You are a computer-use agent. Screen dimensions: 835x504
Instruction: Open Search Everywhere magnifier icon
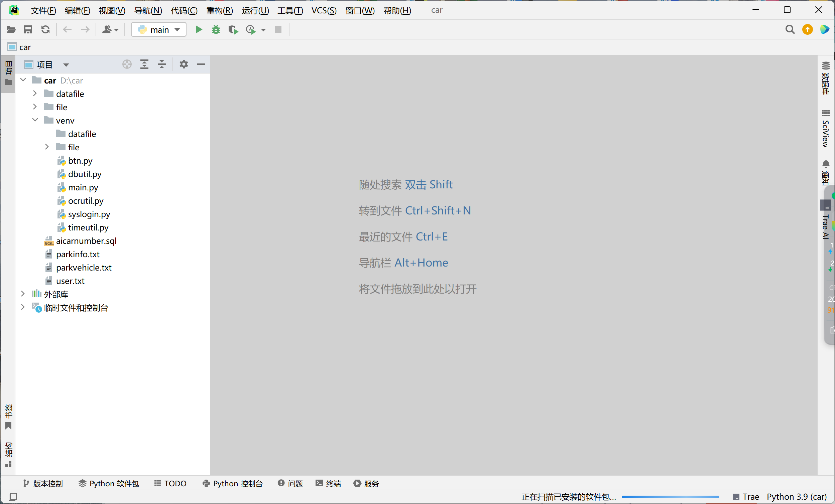pyautogui.click(x=790, y=30)
